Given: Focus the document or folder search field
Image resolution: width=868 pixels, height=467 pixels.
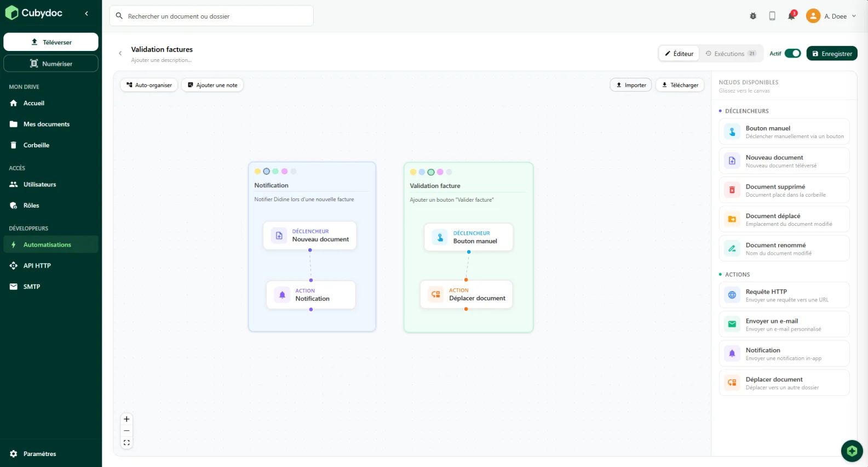Looking at the screenshot, I should [x=211, y=16].
